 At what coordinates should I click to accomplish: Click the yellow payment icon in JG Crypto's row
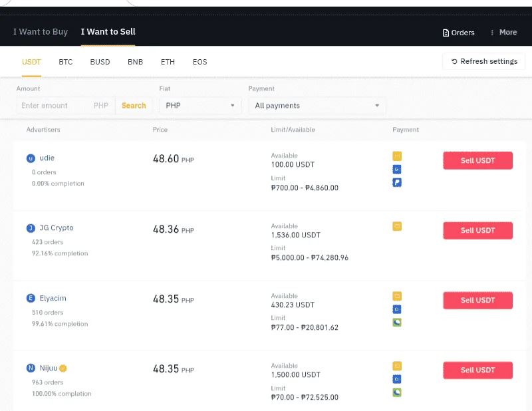click(x=397, y=226)
